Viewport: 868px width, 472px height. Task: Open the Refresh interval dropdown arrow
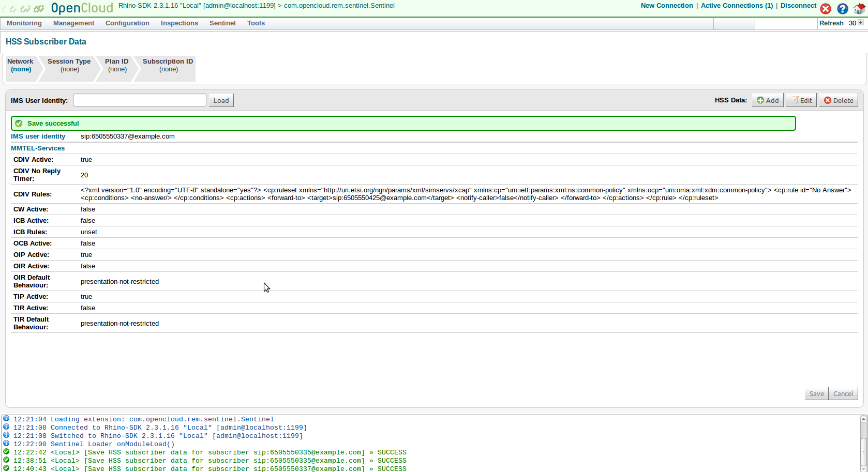[x=861, y=23]
